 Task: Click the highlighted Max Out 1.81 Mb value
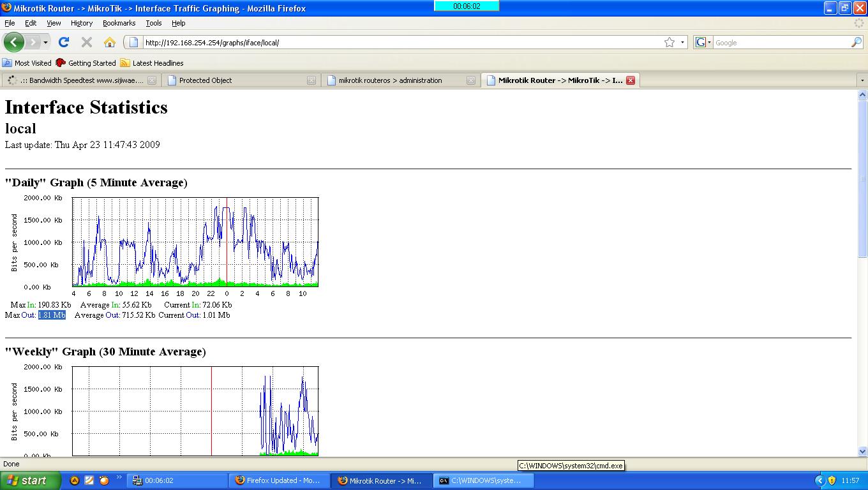pos(52,315)
